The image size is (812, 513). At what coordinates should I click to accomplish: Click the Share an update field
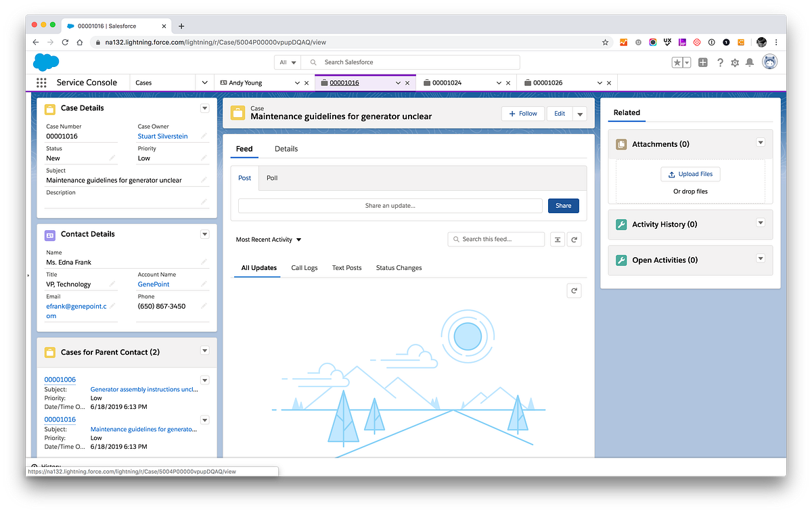tap(390, 205)
